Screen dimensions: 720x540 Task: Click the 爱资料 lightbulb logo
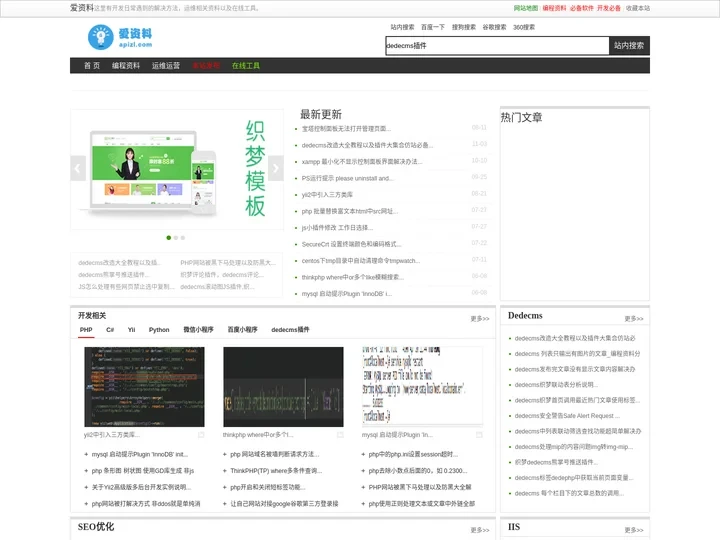tap(120, 37)
